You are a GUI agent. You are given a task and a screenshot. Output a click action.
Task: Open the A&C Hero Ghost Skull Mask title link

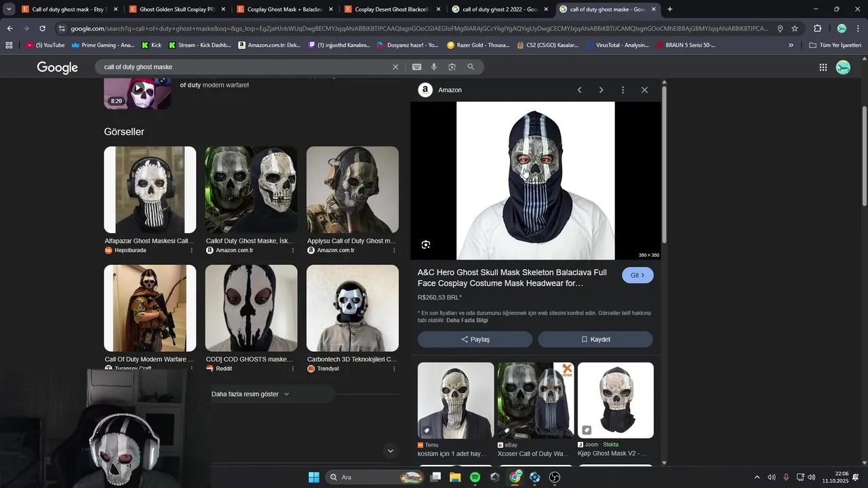[x=512, y=278]
